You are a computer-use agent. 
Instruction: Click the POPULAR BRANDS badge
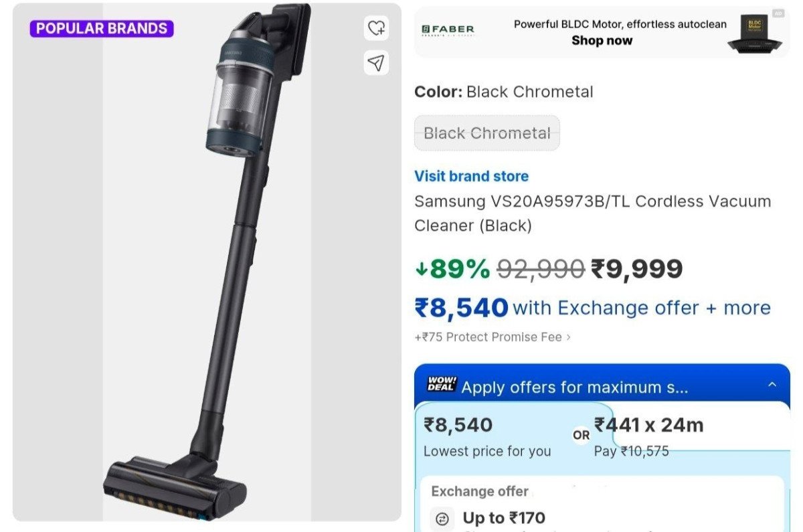102,29
